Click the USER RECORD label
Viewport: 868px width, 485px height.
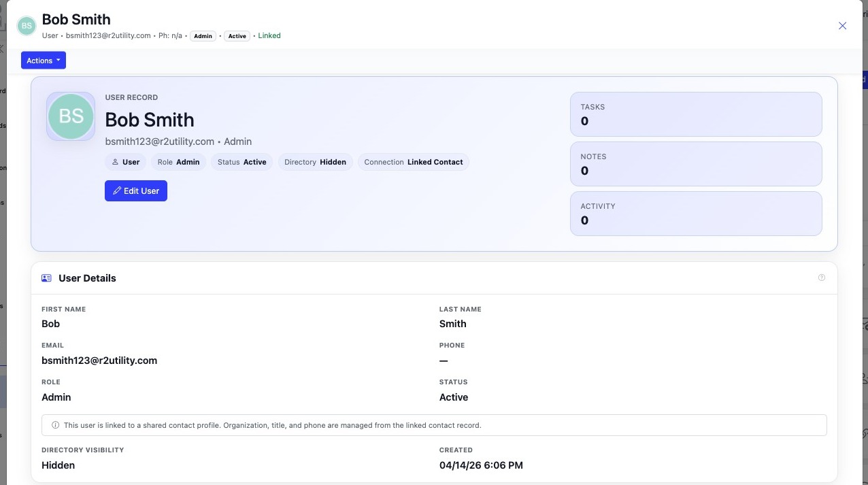[131, 97]
